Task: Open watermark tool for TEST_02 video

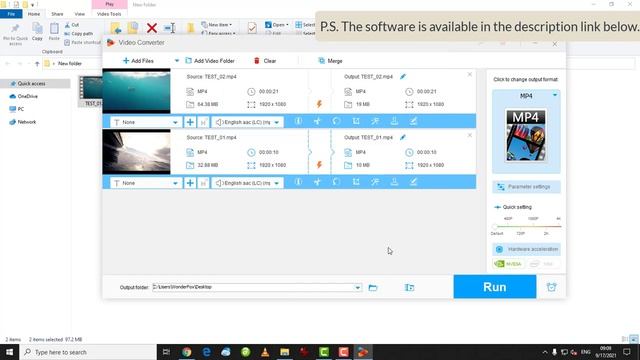Action: point(394,121)
